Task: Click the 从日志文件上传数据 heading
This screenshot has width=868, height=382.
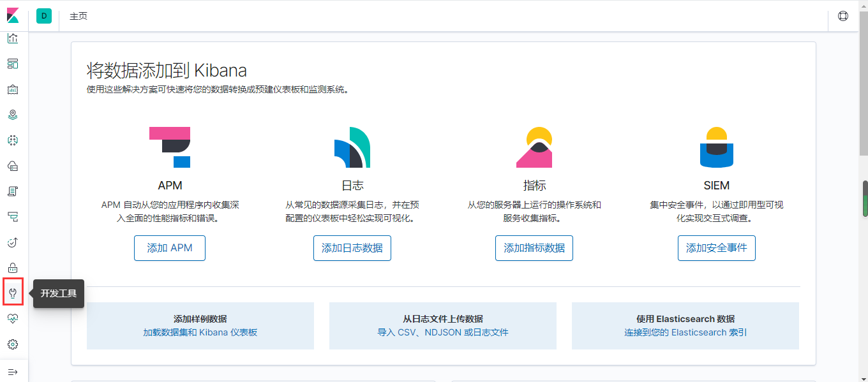Action: [x=443, y=319]
